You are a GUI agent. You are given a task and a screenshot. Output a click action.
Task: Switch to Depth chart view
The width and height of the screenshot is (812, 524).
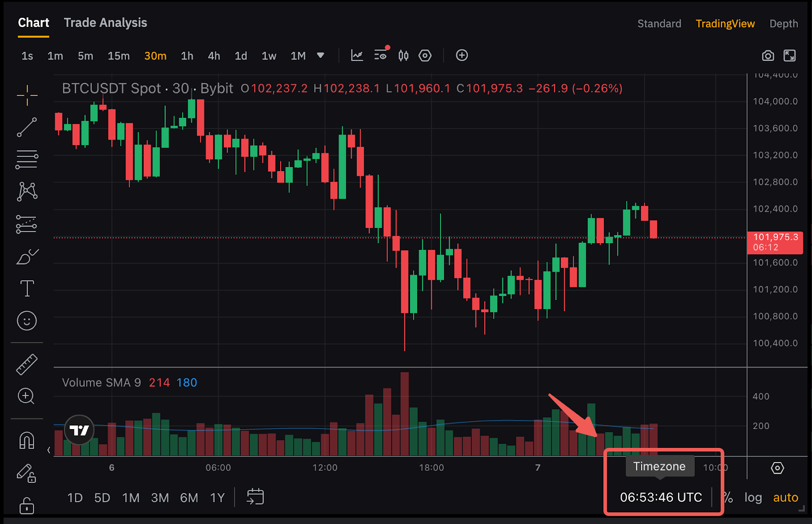click(783, 24)
